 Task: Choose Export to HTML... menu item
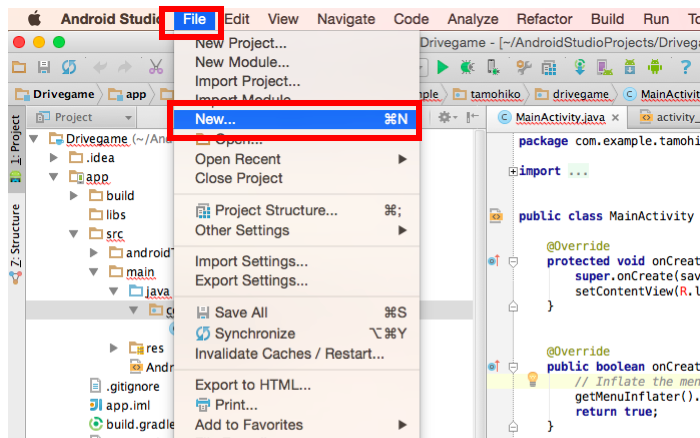(297, 385)
